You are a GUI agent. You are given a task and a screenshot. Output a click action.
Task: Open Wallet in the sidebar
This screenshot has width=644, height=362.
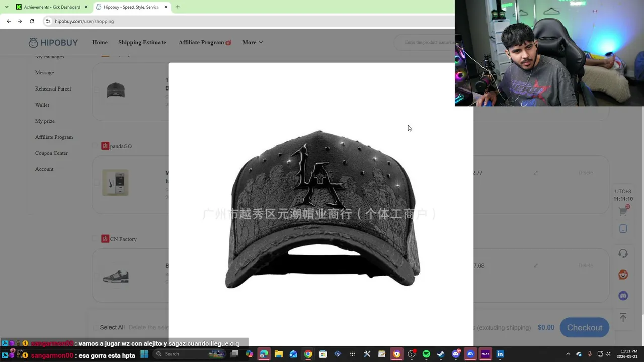coord(42,105)
